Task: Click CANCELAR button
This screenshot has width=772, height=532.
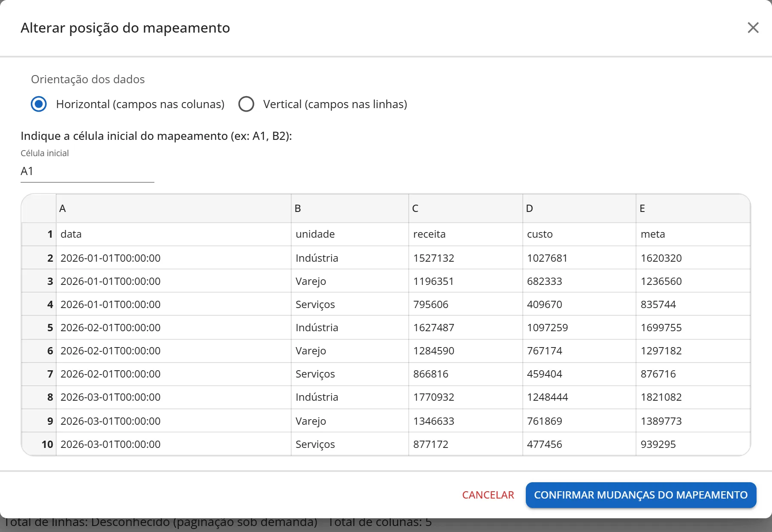Action: tap(488, 495)
